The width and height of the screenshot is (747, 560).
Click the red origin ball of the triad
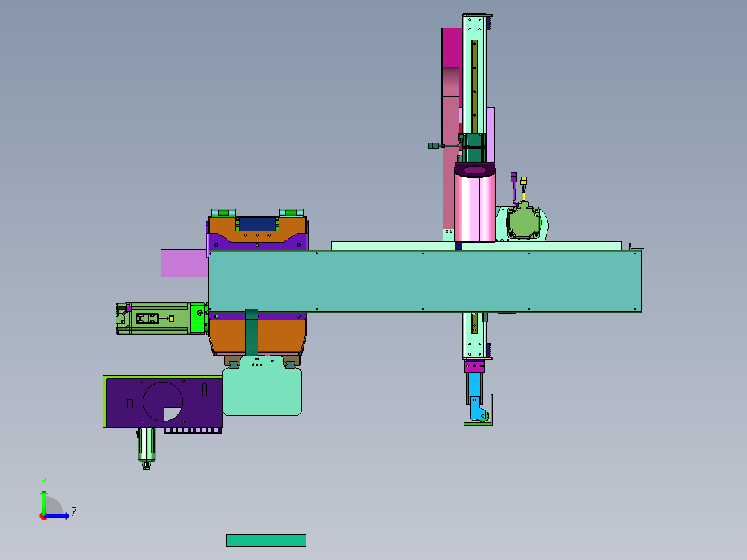click(x=44, y=516)
